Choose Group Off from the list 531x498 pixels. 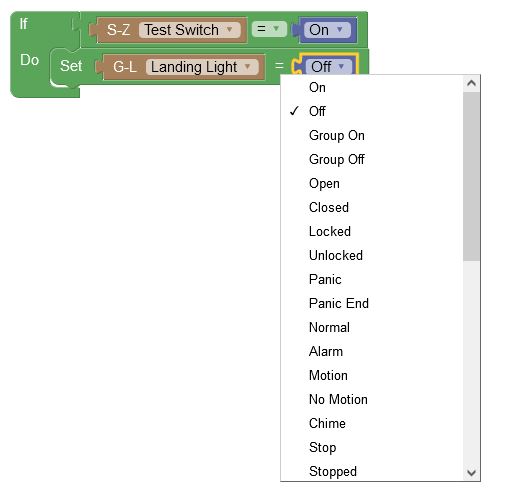372,159
